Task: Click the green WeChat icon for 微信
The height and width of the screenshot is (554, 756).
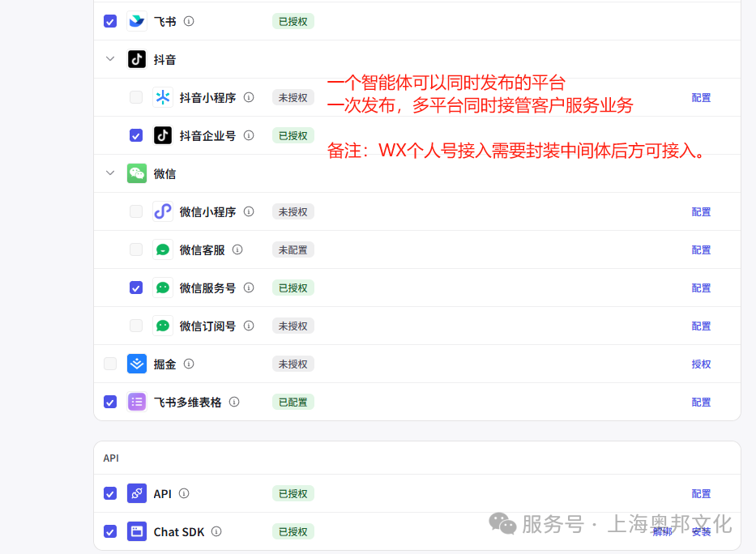Action: point(136,173)
